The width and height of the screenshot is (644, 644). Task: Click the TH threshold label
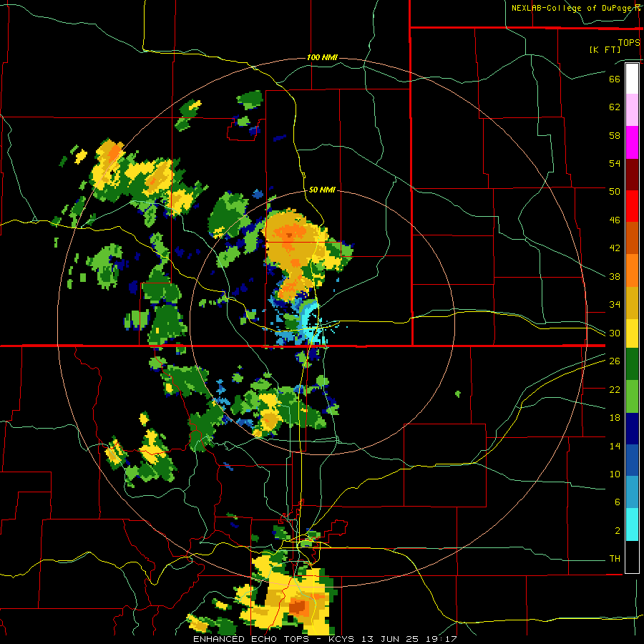[615, 559]
